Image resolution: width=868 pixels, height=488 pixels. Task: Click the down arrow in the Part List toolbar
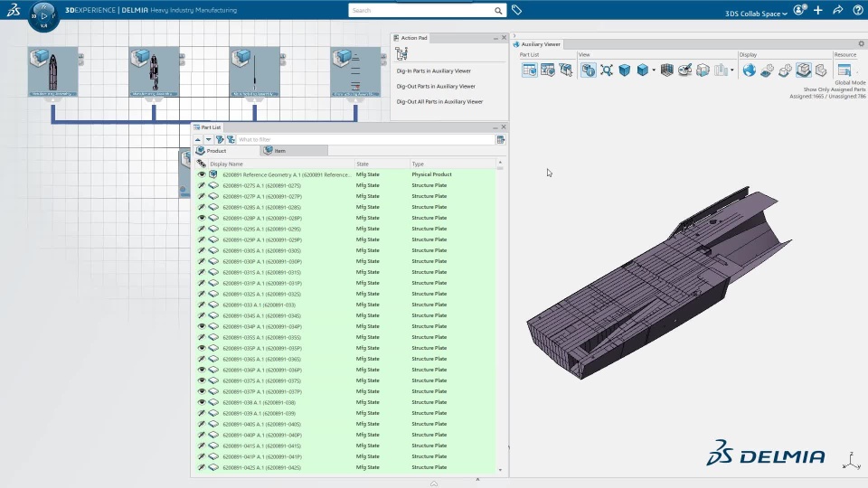208,139
